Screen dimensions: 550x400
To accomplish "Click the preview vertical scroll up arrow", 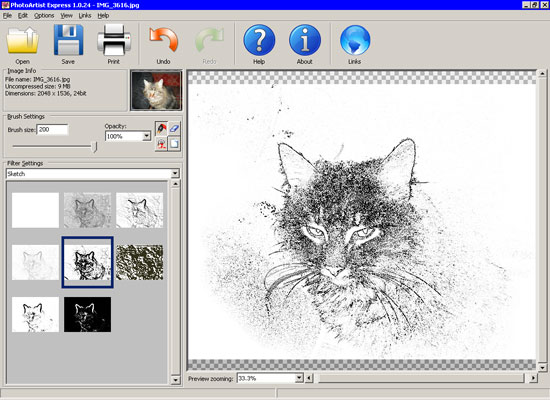I will coord(542,74).
